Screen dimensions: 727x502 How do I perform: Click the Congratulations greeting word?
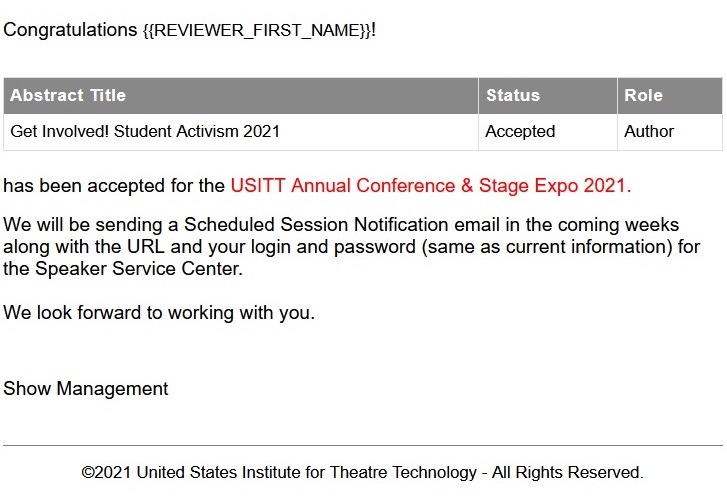(x=70, y=30)
